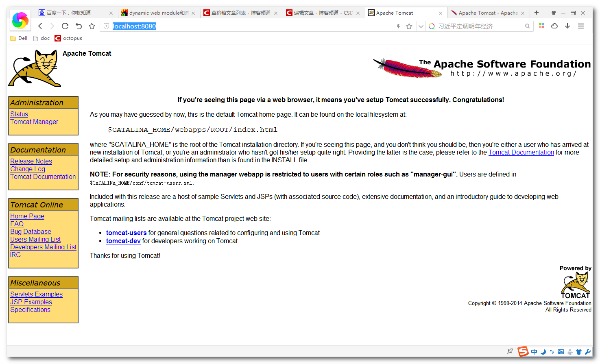This screenshot has height=364, width=600.
Task: Open the tomcat-dev mailing list link
Action: tap(123, 241)
